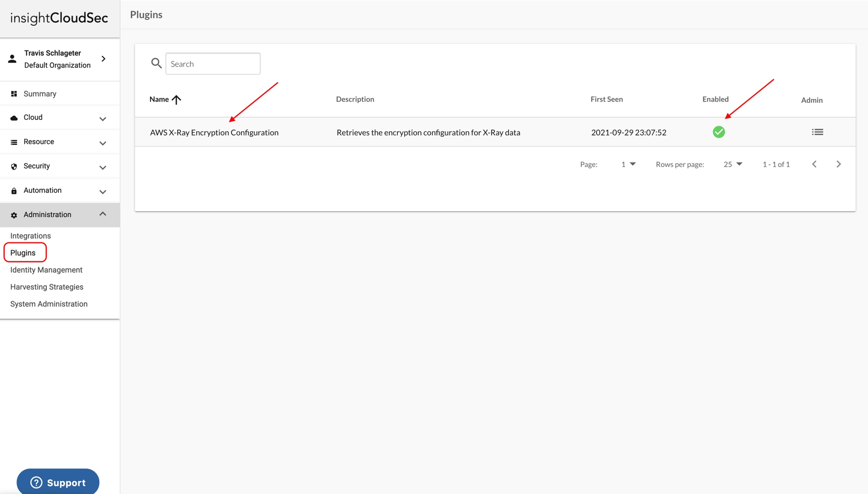
Task: Click the Security shield icon
Action: pos(14,166)
